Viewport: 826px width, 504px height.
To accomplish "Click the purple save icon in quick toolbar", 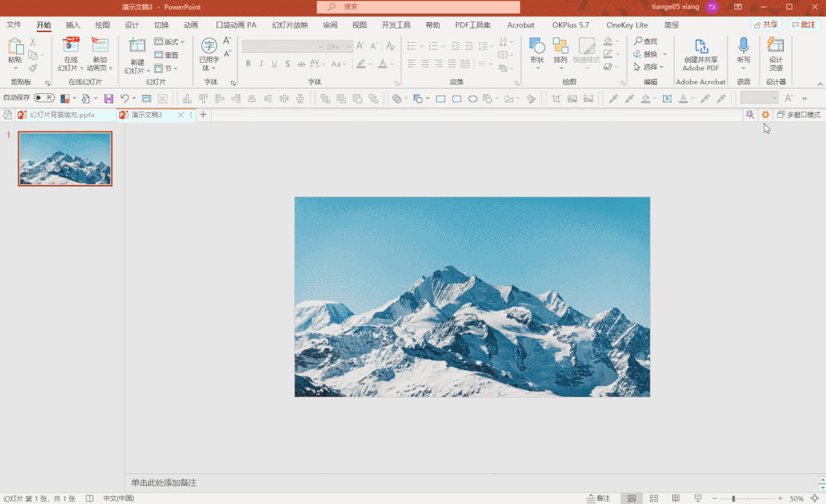I will click(x=109, y=99).
